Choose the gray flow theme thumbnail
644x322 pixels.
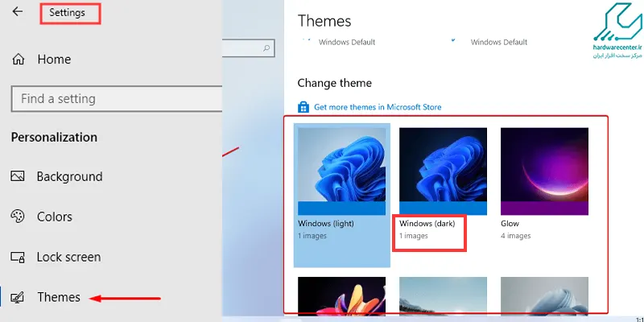[544, 295]
